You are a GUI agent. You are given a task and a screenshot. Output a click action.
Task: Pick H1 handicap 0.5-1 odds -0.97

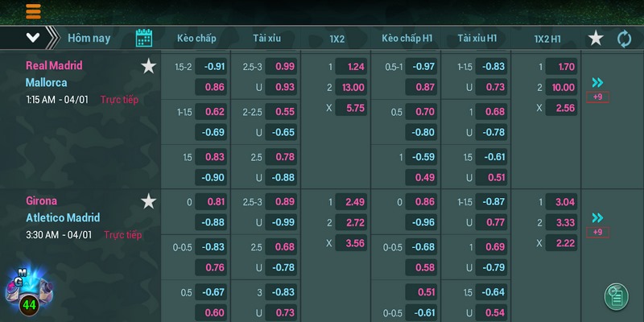click(421, 67)
